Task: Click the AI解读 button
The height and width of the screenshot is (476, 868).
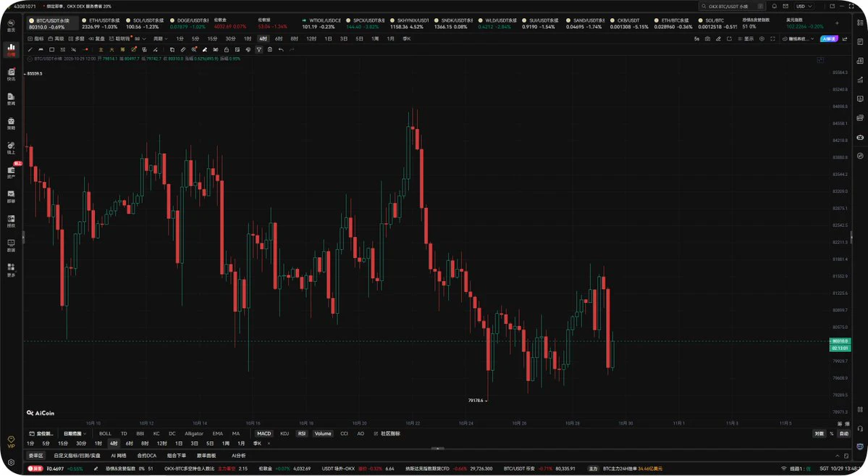Action: 829,39
